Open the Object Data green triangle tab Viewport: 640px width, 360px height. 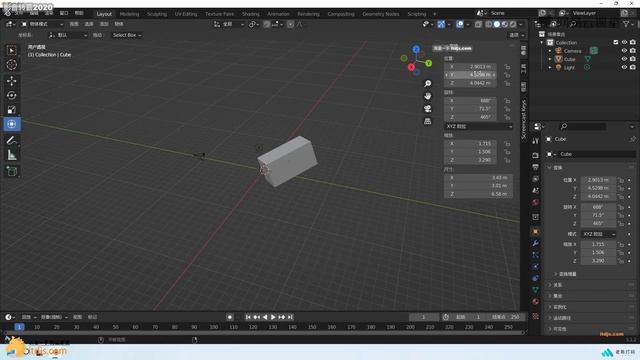[x=536, y=290]
